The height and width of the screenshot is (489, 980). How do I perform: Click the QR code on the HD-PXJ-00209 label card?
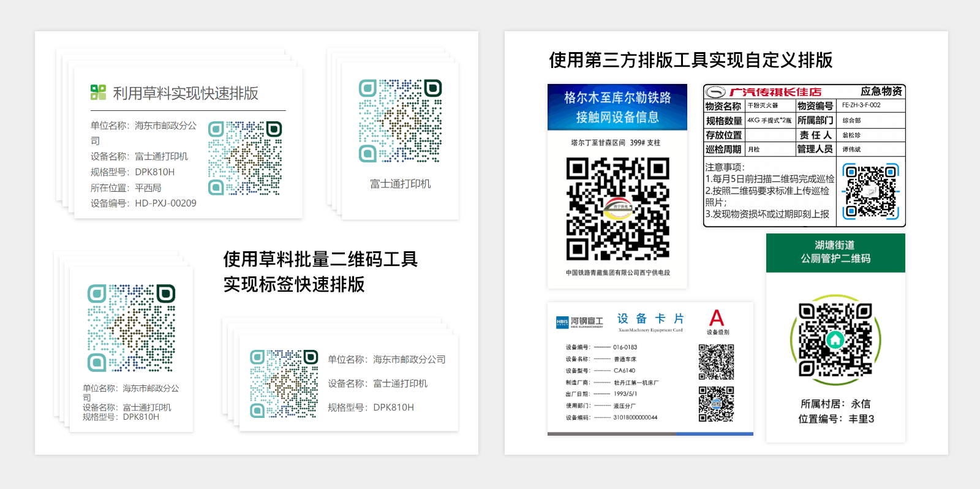(245, 158)
